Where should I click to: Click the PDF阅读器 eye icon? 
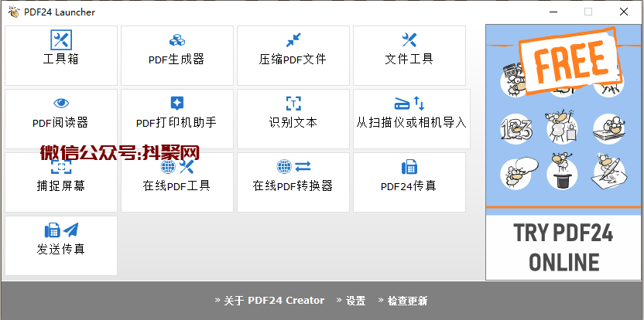click(61, 104)
